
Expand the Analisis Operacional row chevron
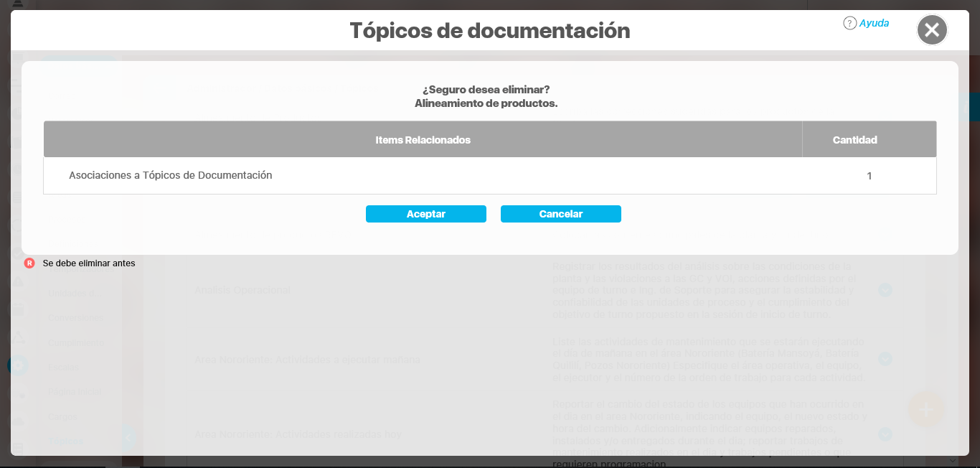[885, 290]
